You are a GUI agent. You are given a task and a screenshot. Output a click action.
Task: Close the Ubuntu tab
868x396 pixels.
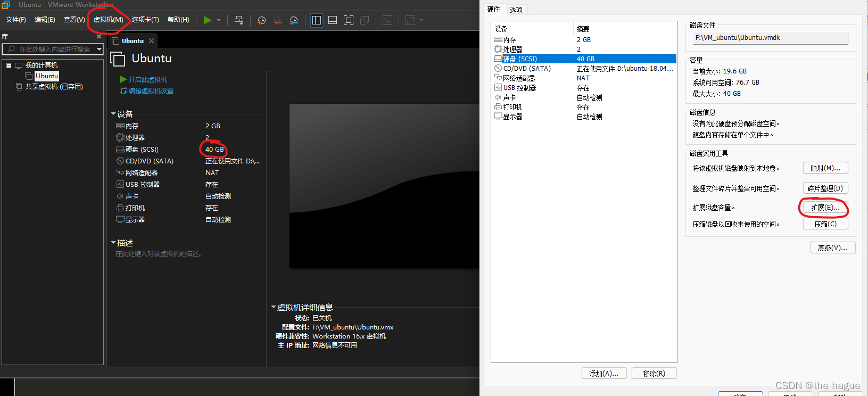tap(152, 41)
